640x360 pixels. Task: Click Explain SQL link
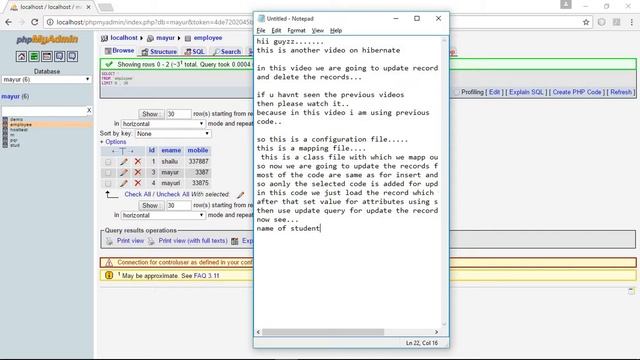coord(526,92)
